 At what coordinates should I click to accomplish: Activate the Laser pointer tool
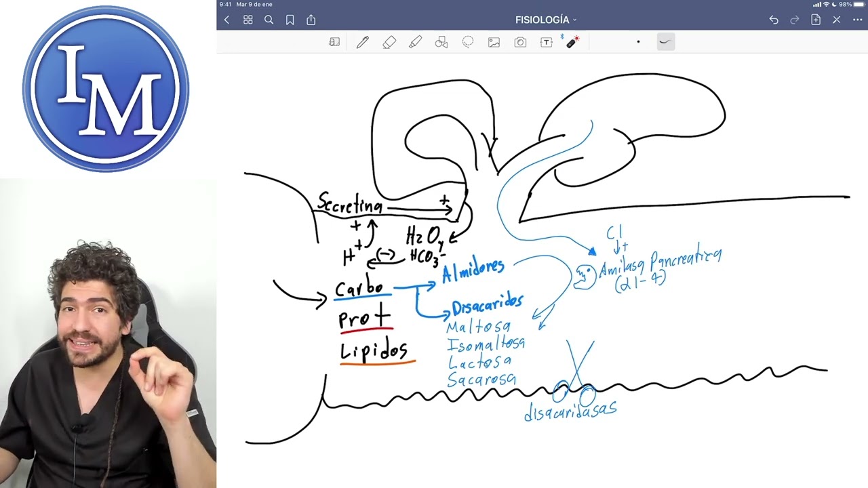tap(572, 42)
